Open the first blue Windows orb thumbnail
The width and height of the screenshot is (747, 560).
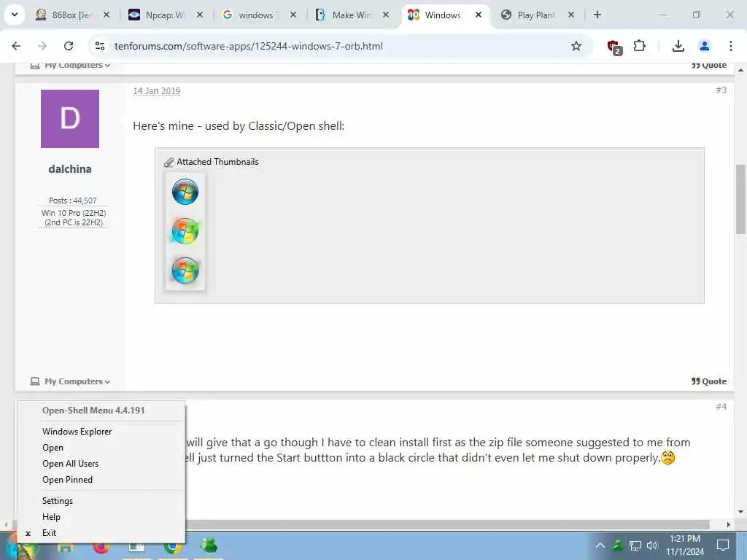[x=185, y=192]
